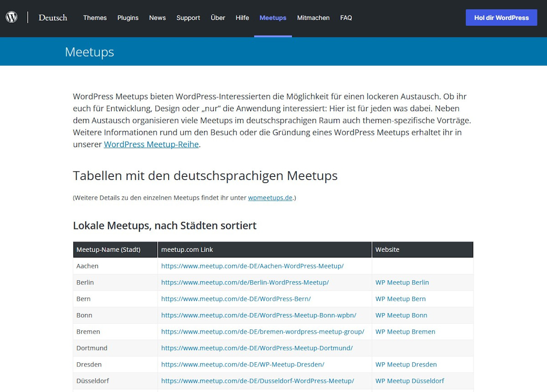Follow the wpmeetups.de link
The image size is (547, 392).
(270, 198)
